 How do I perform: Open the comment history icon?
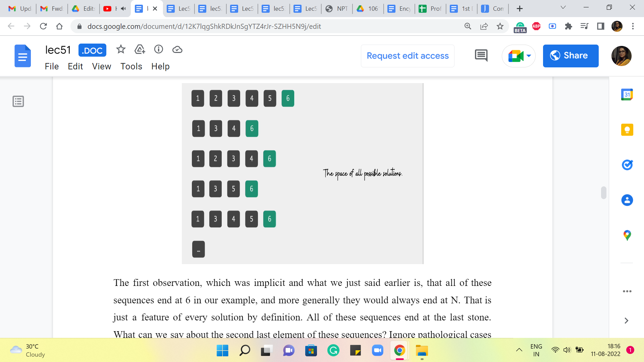click(x=481, y=55)
